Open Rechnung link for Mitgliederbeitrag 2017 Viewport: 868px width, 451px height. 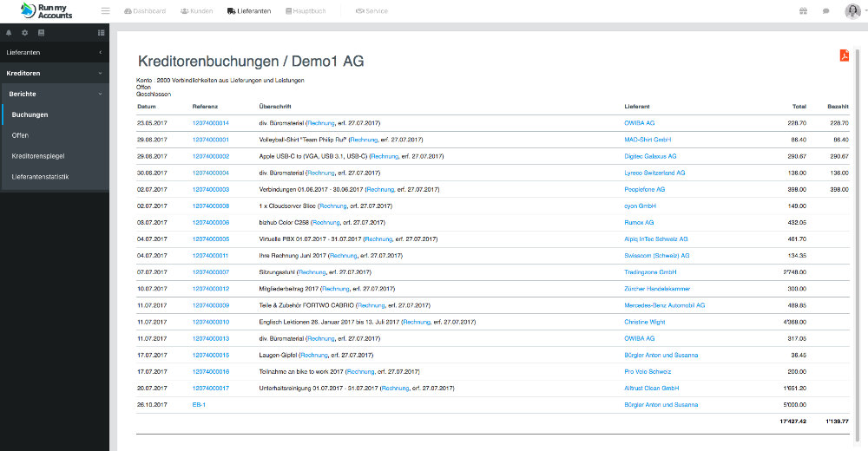336,289
